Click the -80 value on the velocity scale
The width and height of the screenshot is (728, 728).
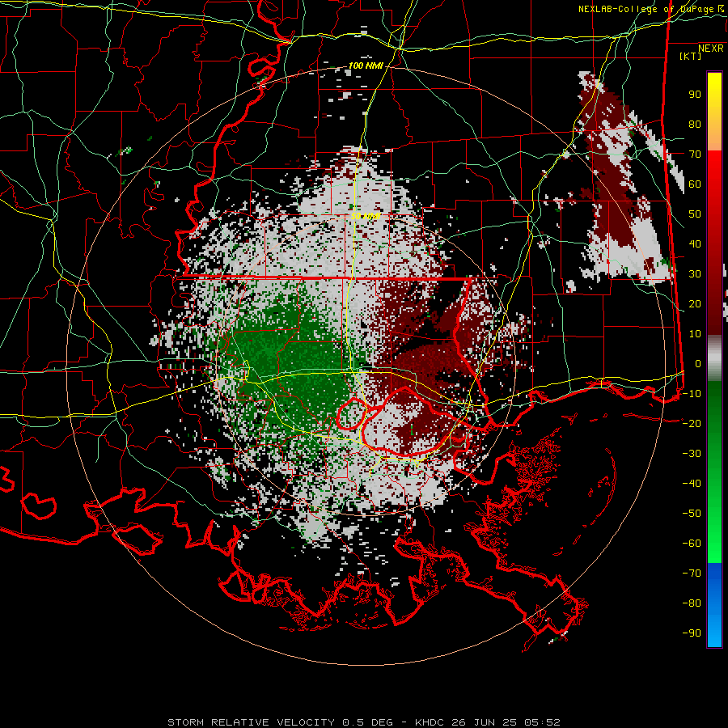(692, 603)
